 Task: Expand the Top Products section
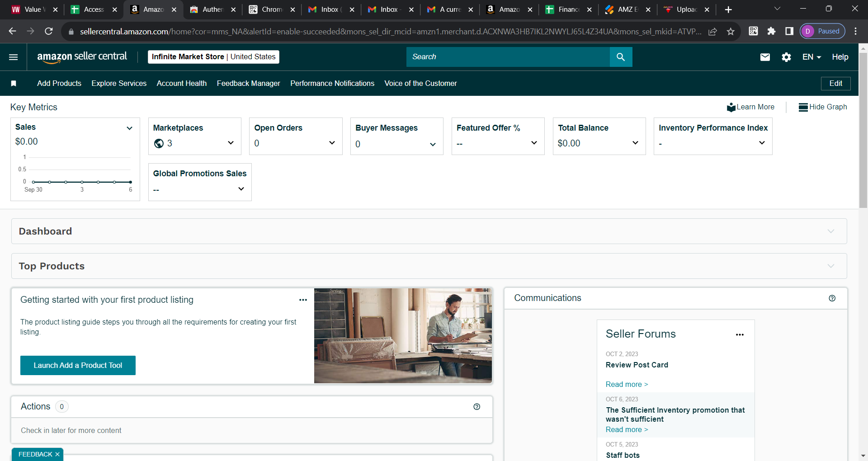(x=429, y=266)
